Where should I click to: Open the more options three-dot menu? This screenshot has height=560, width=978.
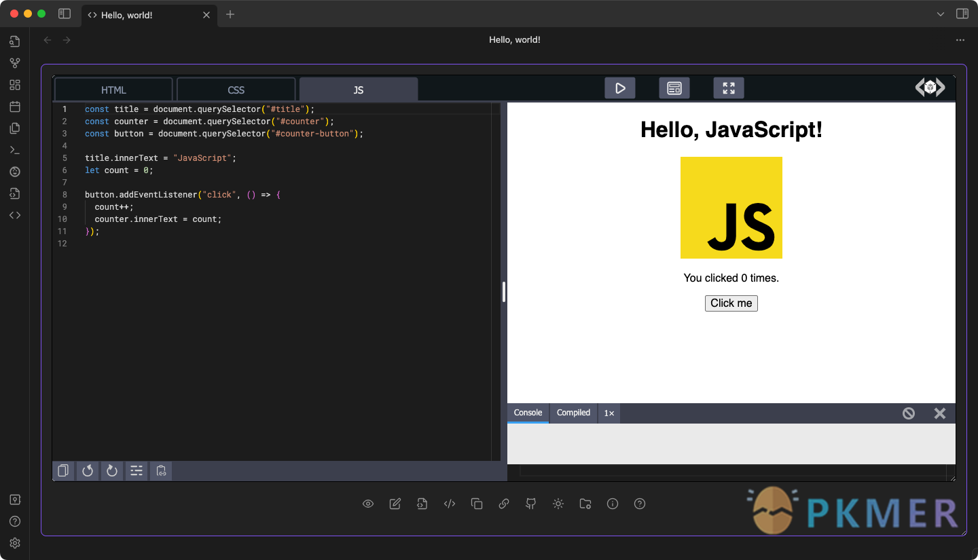[960, 40]
